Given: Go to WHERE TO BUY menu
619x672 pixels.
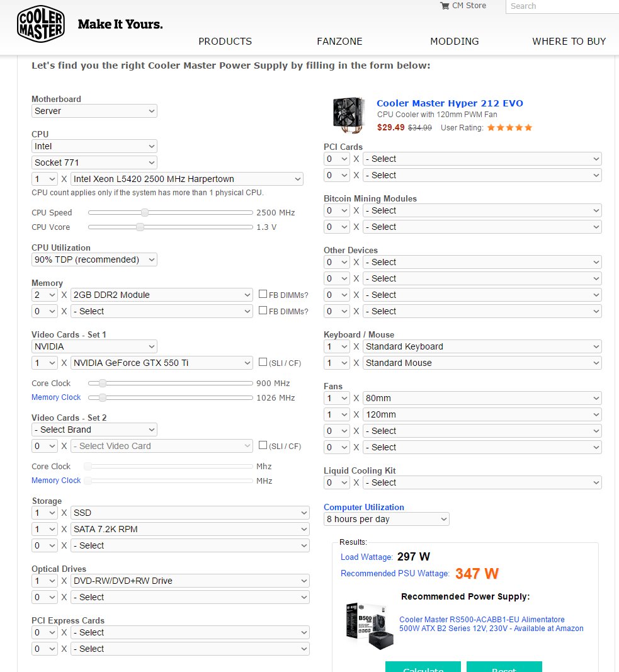Looking at the screenshot, I should [569, 42].
